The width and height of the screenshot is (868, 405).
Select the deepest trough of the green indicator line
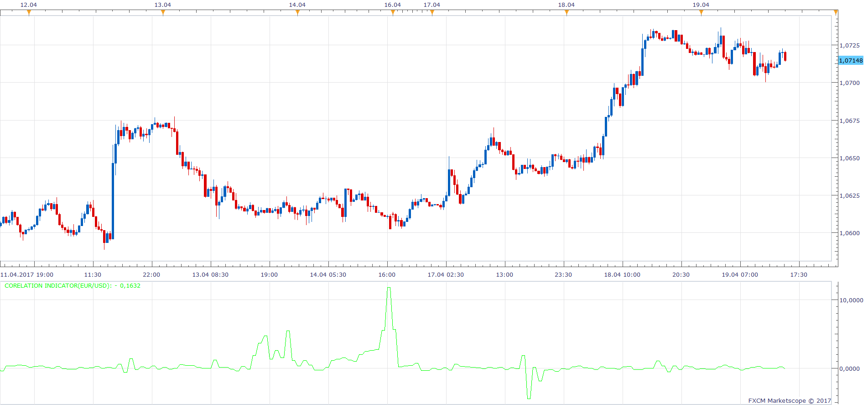click(529, 398)
